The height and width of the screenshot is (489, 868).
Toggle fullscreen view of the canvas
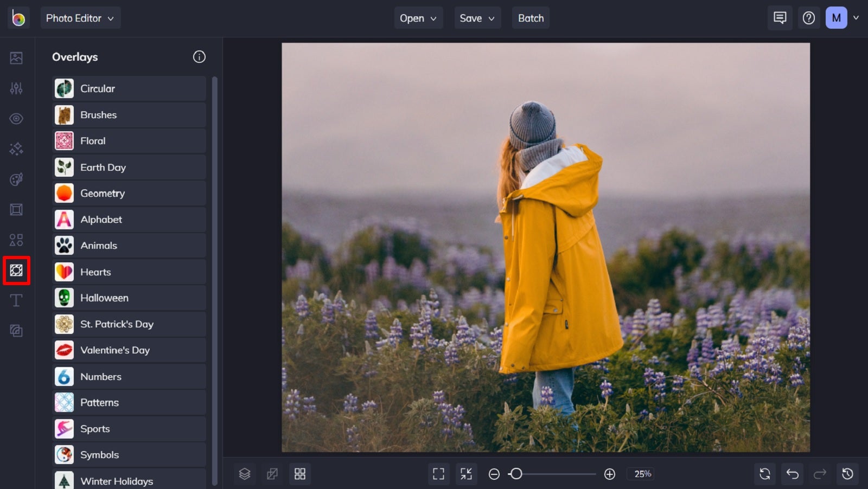tap(438, 473)
